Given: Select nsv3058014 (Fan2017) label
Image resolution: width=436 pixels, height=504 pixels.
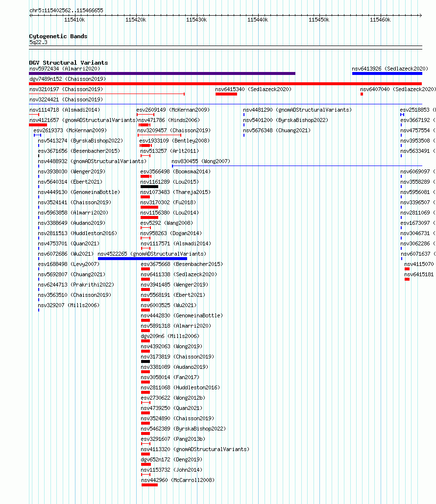Looking at the screenshot, I should 170,377.
